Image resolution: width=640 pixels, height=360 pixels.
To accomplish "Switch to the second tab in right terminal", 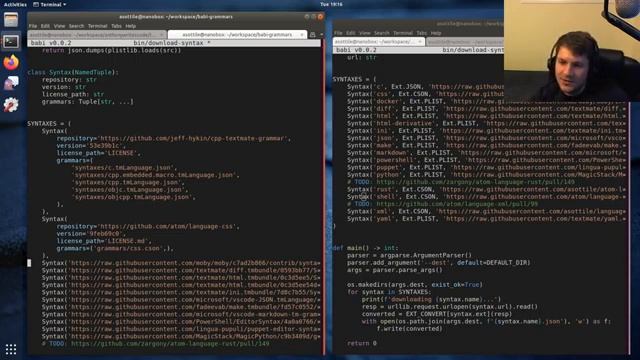I will [465, 42].
